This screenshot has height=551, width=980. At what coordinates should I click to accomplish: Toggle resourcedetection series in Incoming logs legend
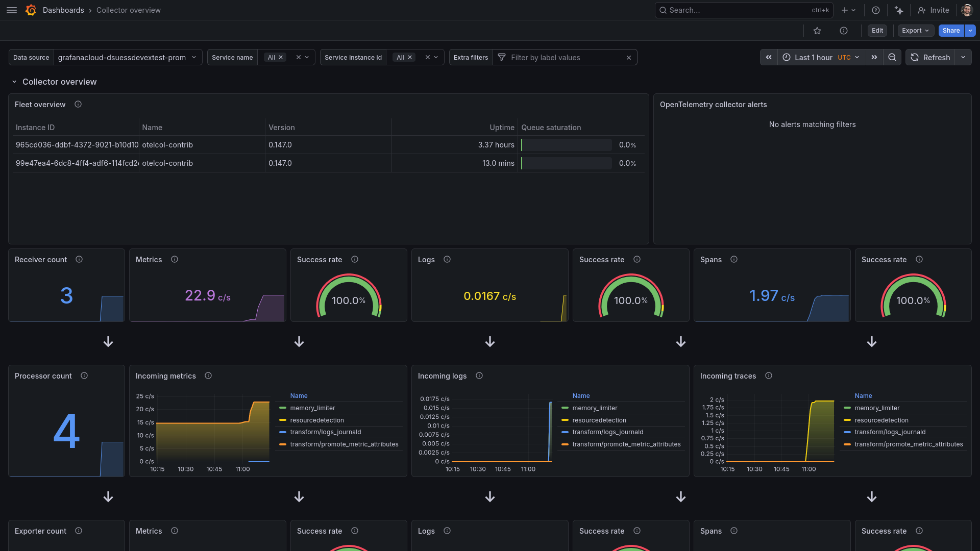click(599, 420)
